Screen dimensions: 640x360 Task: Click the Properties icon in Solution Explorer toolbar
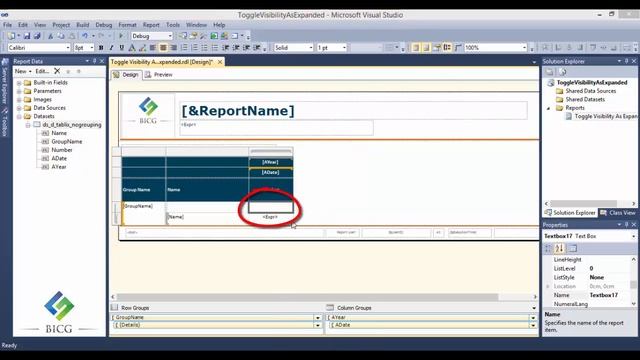click(563, 72)
